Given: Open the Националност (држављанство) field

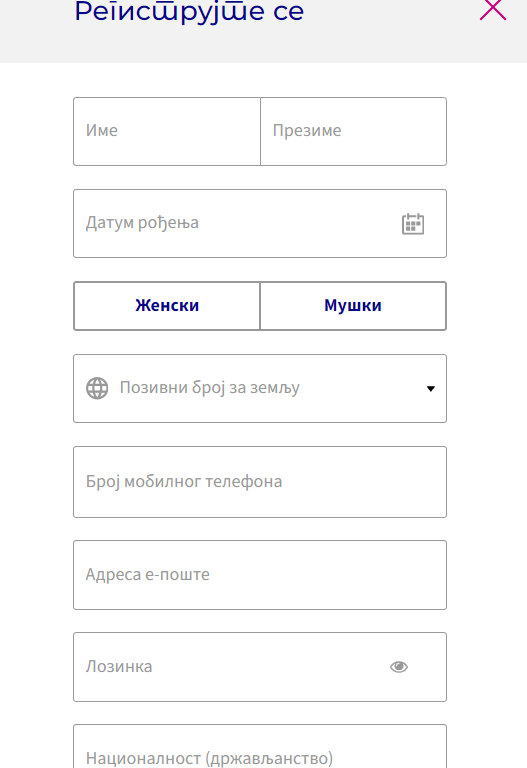Looking at the screenshot, I should click(260, 746).
